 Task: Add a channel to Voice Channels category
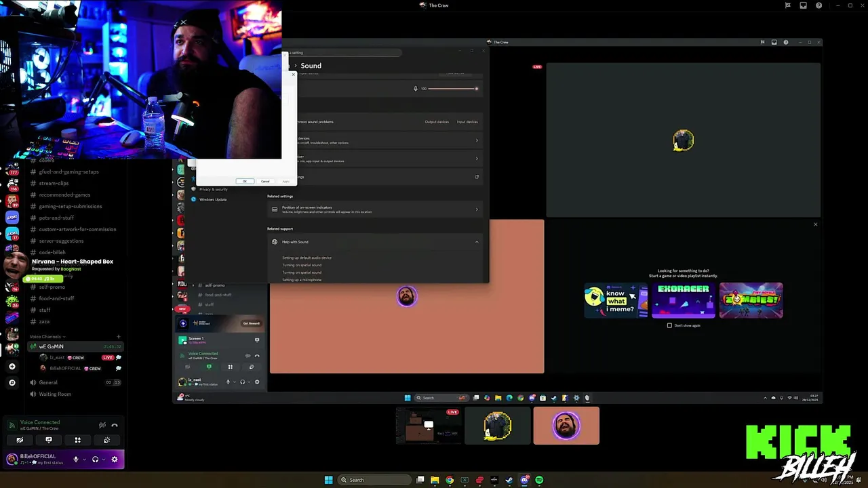118,336
